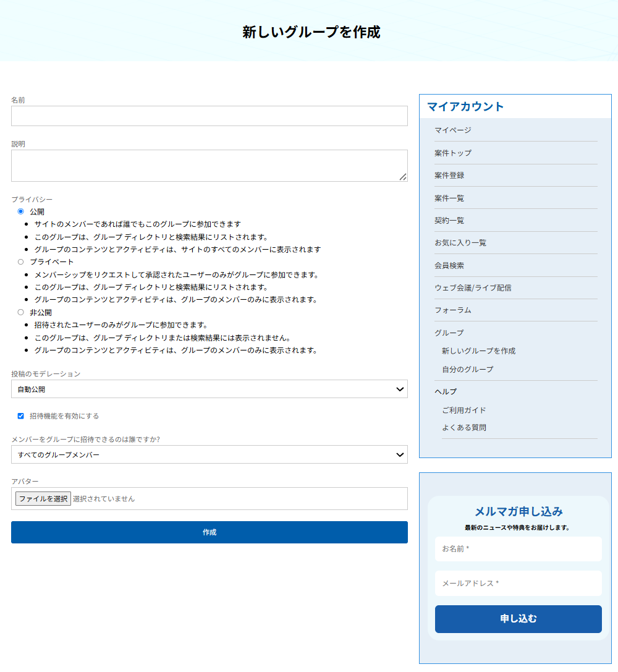Open 案件トップ in sidebar

point(453,153)
